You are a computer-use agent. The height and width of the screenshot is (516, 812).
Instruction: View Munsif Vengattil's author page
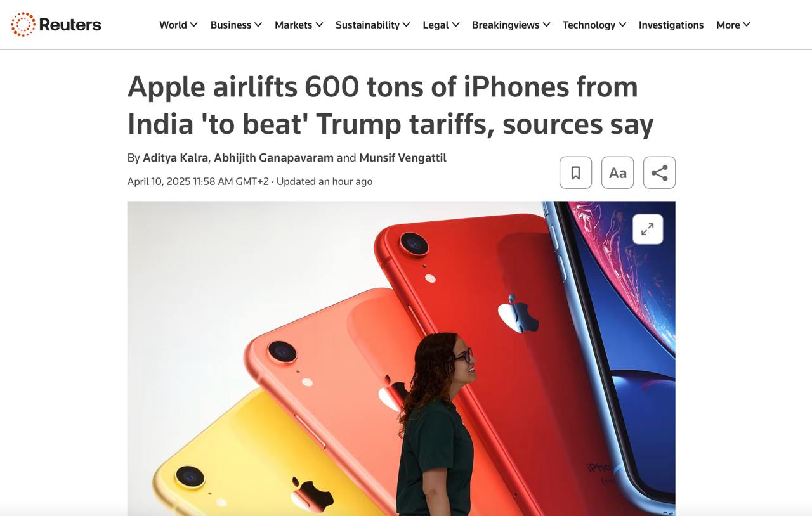pos(403,158)
